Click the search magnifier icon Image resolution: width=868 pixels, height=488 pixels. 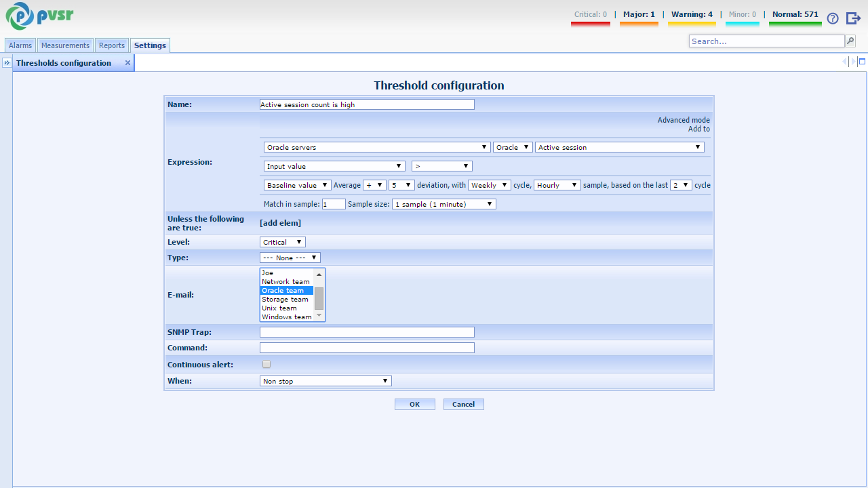tap(850, 41)
